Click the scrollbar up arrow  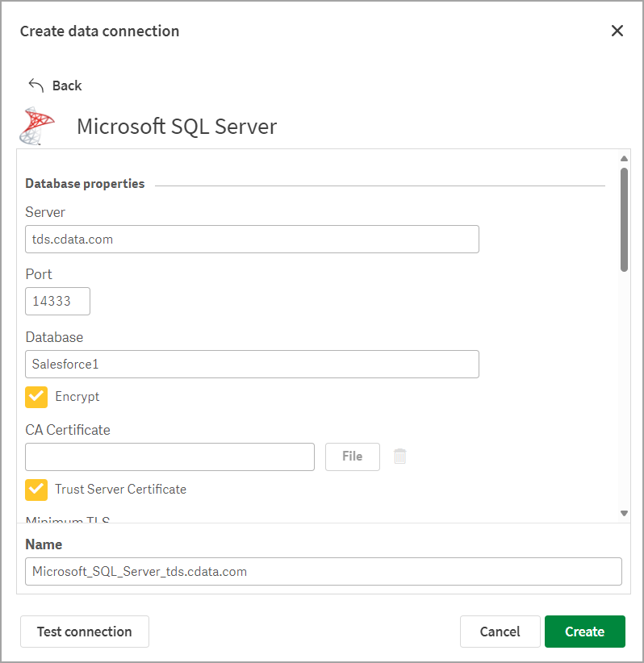[624, 158]
